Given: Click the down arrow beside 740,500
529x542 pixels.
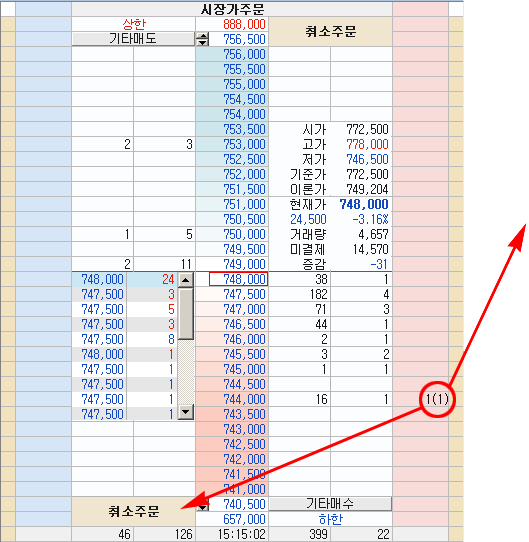Looking at the screenshot, I should click(203, 507).
